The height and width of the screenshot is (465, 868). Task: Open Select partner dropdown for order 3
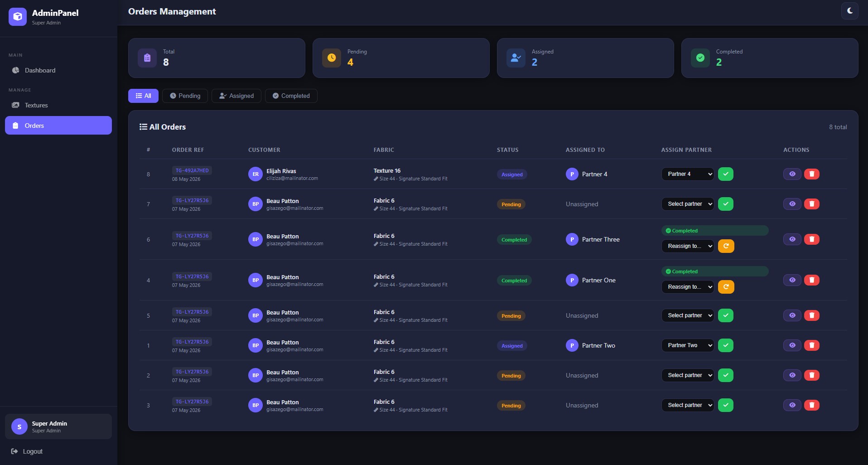pos(688,405)
